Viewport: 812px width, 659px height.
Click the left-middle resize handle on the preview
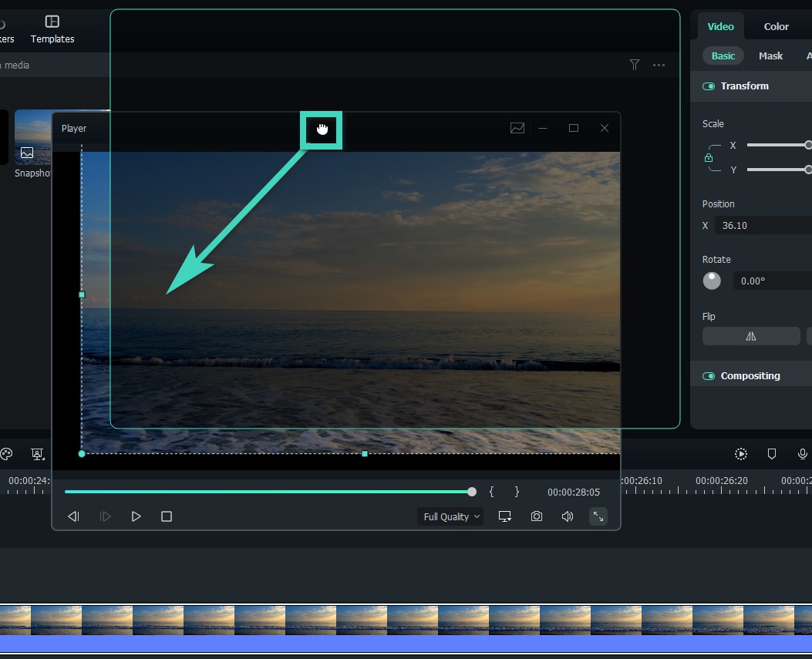click(81, 294)
